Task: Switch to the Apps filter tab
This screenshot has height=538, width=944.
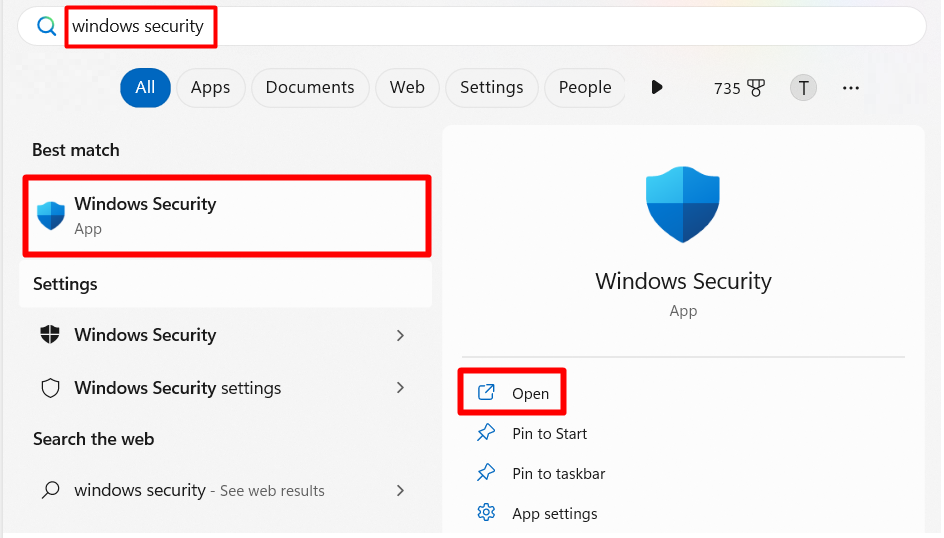Action: 210,88
